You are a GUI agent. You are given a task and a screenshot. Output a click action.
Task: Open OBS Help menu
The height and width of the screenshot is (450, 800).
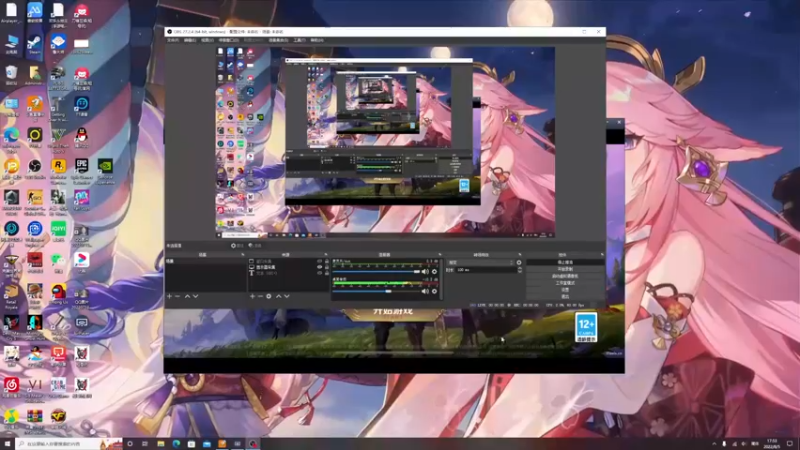(x=317, y=40)
